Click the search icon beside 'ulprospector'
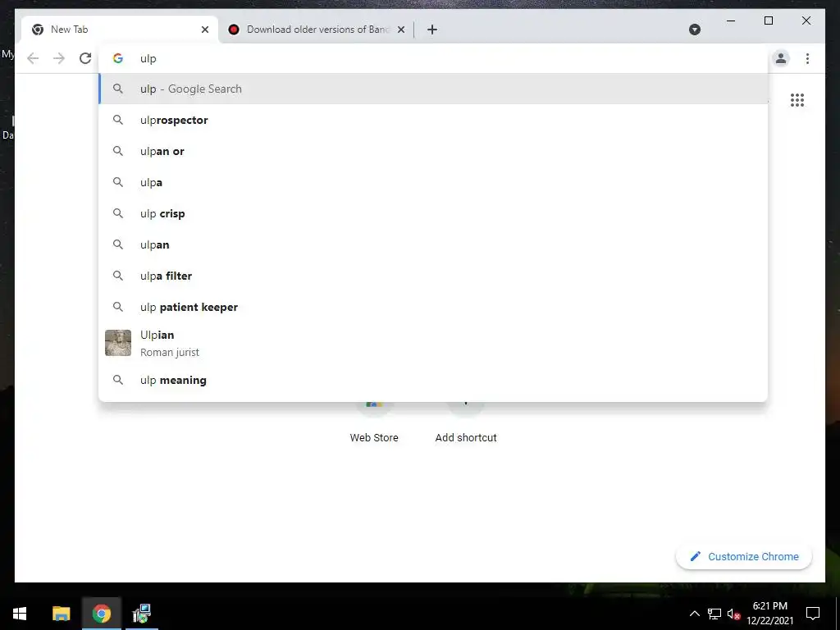 [118, 120]
